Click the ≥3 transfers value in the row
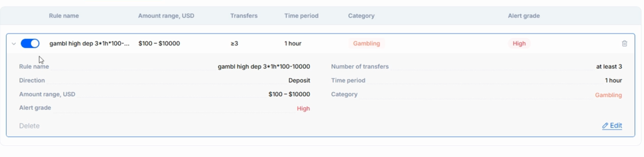Viewport: 644px width, 157px height. (234, 43)
